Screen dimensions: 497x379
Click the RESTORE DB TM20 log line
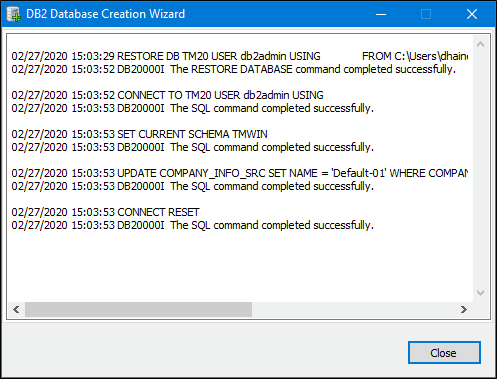pos(239,56)
